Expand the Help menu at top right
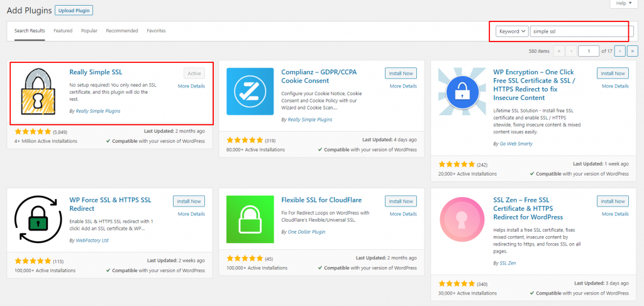Screen dimensions: 644x306 coord(623,3)
